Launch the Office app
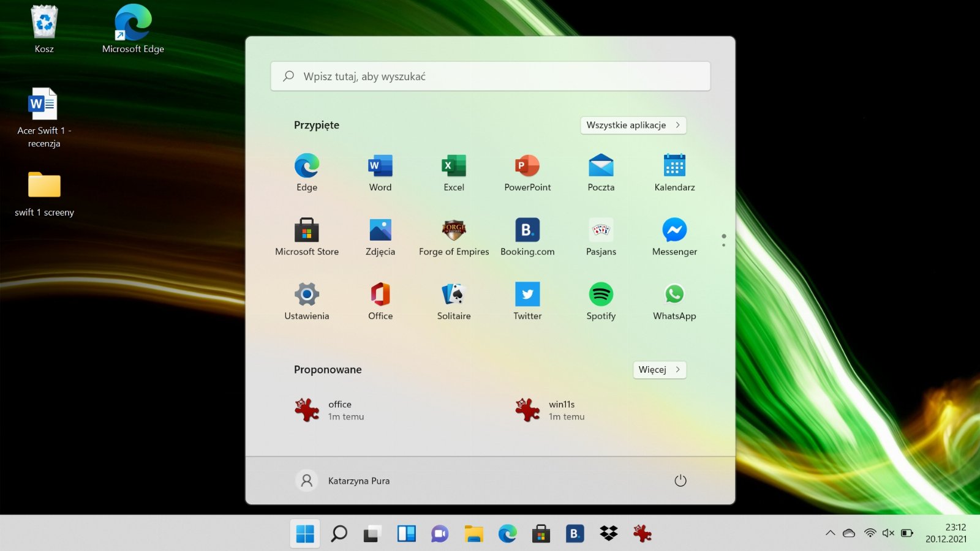Image resolution: width=980 pixels, height=551 pixels. [380, 301]
